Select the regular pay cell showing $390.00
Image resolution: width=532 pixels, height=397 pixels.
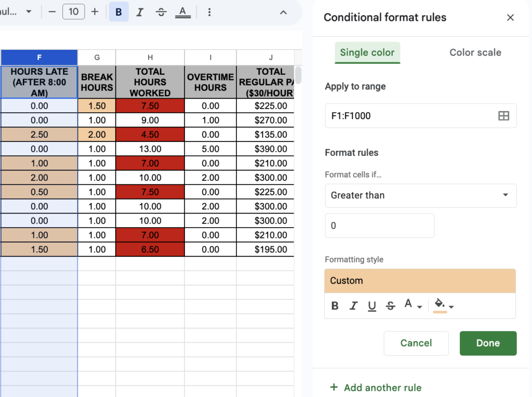point(265,149)
